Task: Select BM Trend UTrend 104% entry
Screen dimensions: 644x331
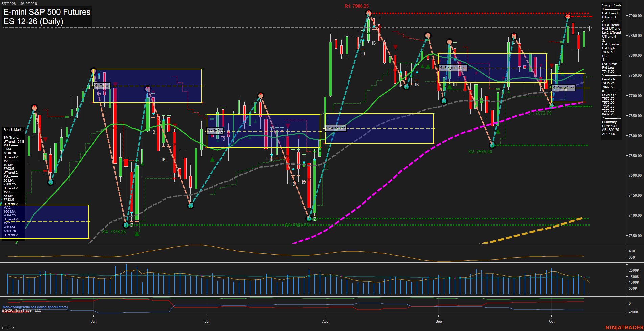Action: 14,140
